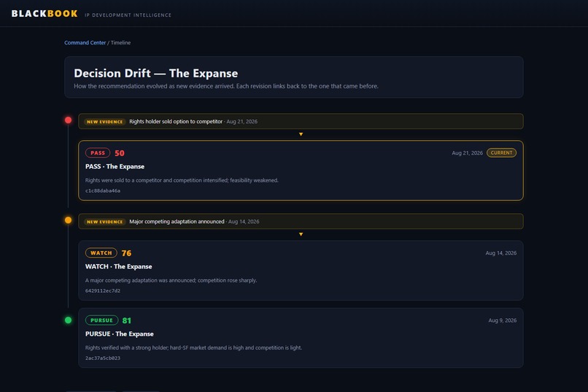This screenshot has width=588, height=392.
Task: Click the down arrow below rights holder evidence
Action: (301, 134)
